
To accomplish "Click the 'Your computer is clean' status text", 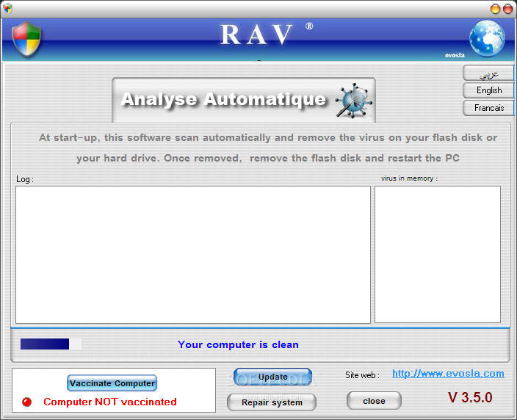I will (x=238, y=344).
